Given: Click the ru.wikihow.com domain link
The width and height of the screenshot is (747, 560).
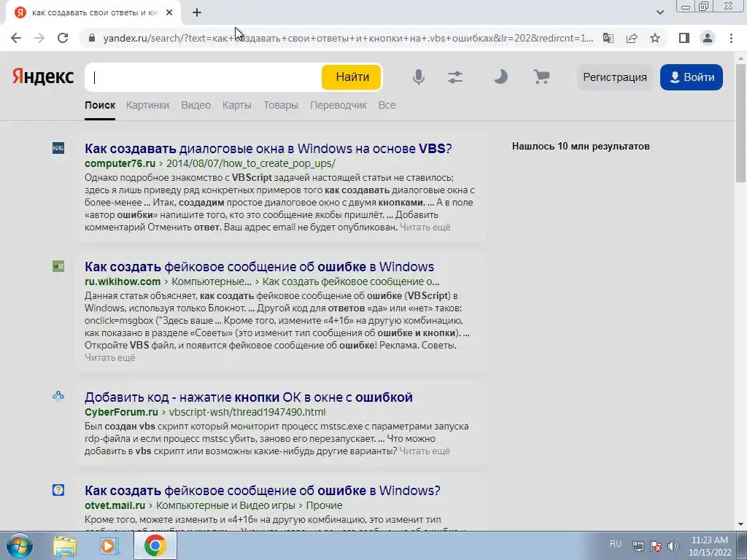Looking at the screenshot, I should click(x=123, y=281).
